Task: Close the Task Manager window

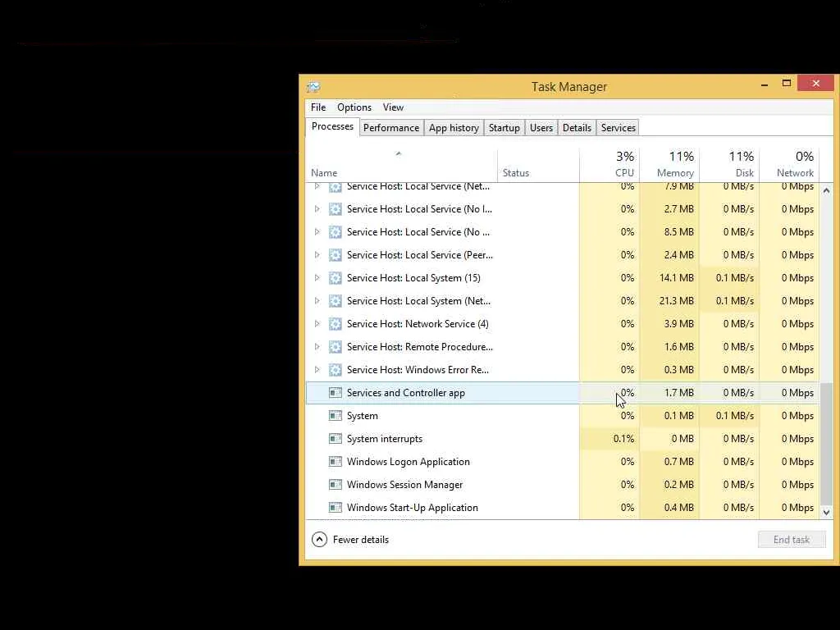Action: pos(816,83)
